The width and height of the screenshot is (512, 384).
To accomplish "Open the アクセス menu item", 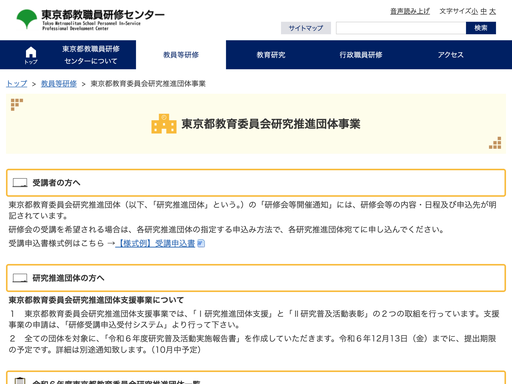I will [451, 55].
